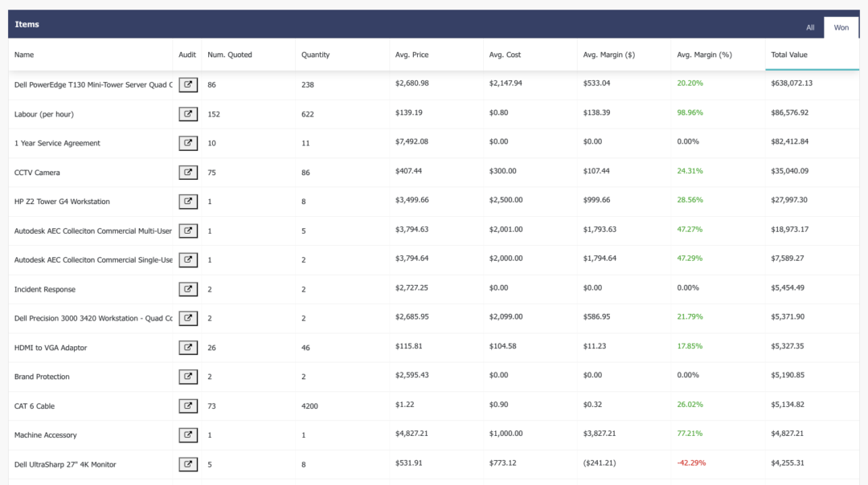Sort by Total Value column header
This screenshot has height=485, width=868.
(789, 55)
